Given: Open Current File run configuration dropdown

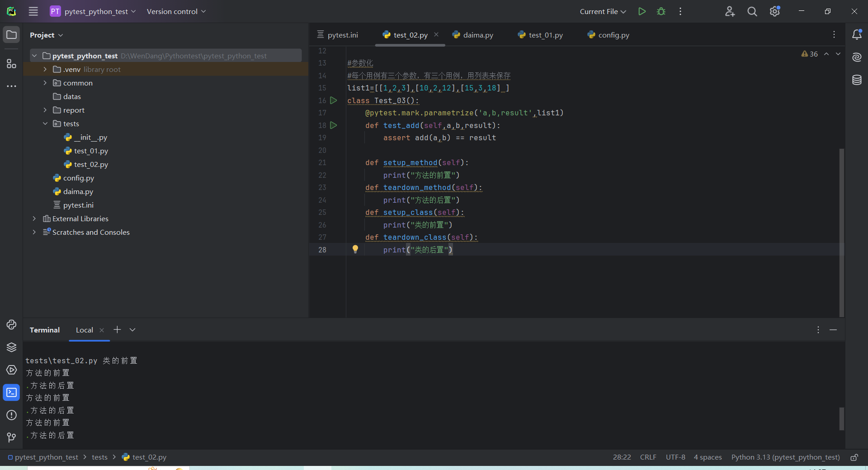Looking at the screenshot, I should (603, 11).
